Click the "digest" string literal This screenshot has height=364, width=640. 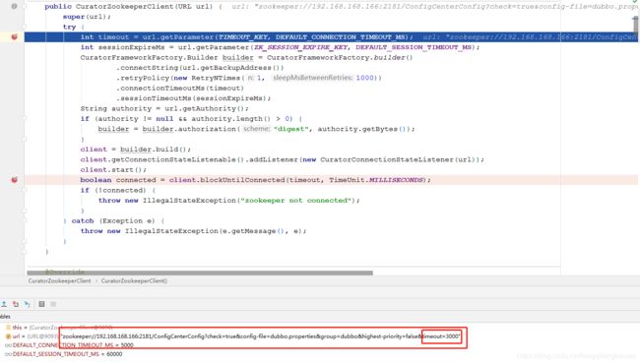pyautogui.click(x=290, y=129)
